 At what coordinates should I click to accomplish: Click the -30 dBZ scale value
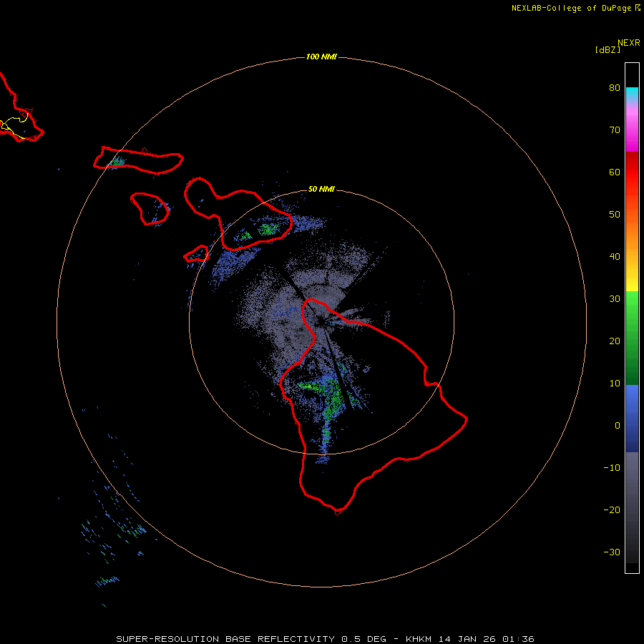[x=612, y=552]
